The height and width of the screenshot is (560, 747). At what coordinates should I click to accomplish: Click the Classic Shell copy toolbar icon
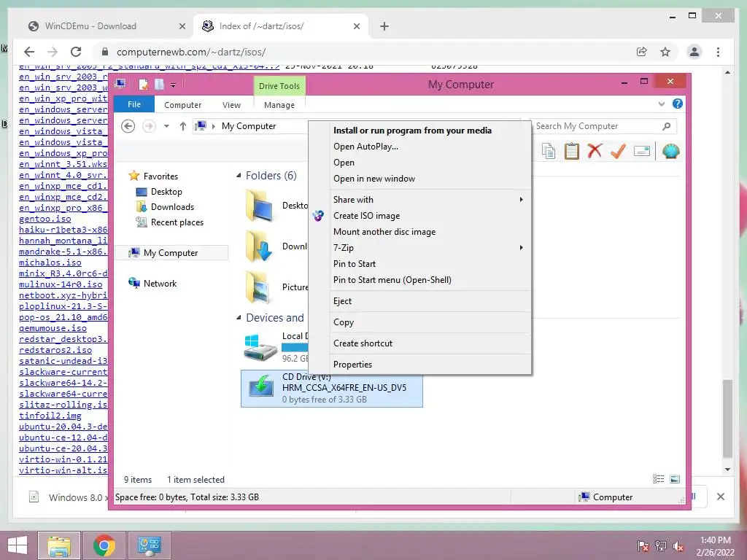tap(549, 152)
